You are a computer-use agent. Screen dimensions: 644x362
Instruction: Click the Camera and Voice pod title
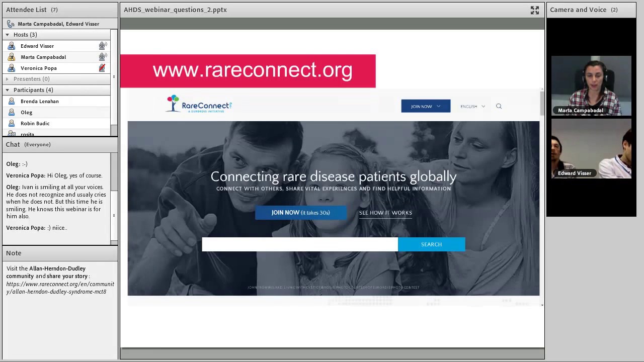(x=578, y=10)
